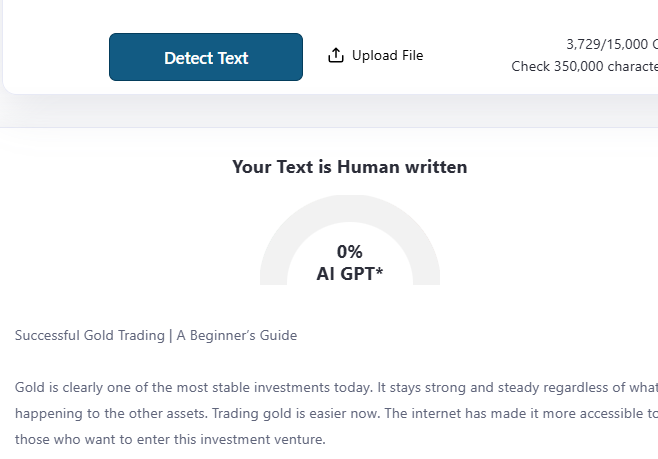Click the Detect Text button

(x=206, y=57)
